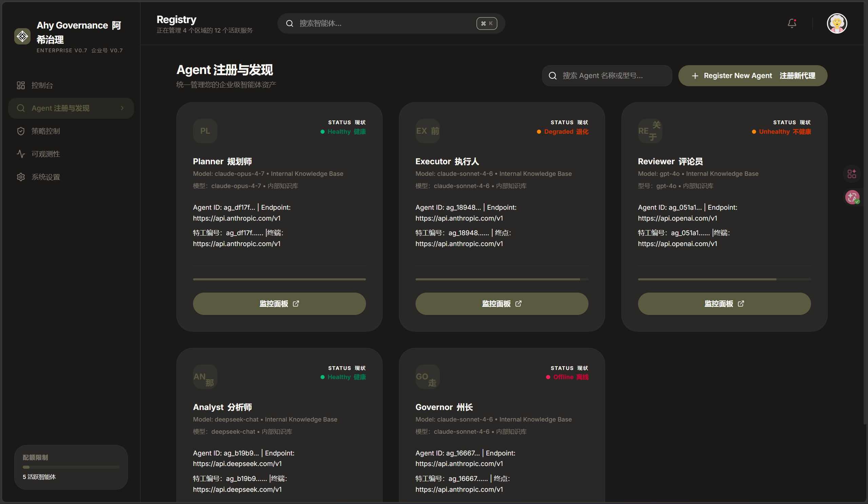Open the 控制台 menu item
868x504 pixels.
[71, 85]
